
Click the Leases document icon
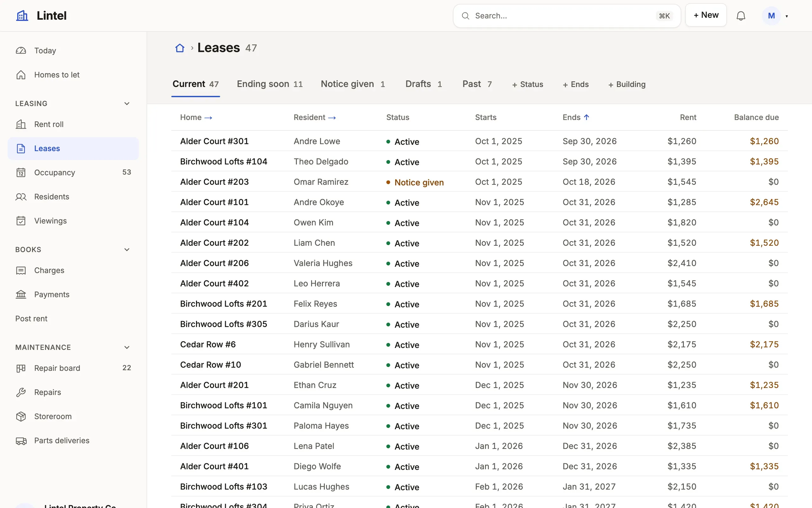(21, 149)
